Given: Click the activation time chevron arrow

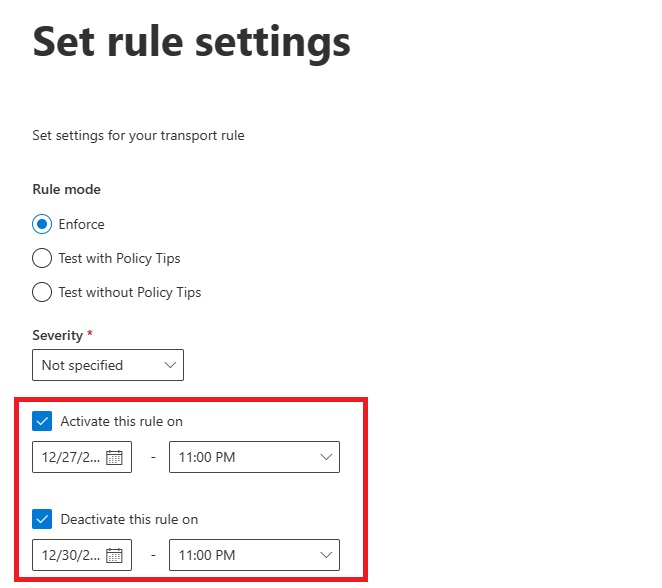Looking at the screenshot, I should coord(325,458).
